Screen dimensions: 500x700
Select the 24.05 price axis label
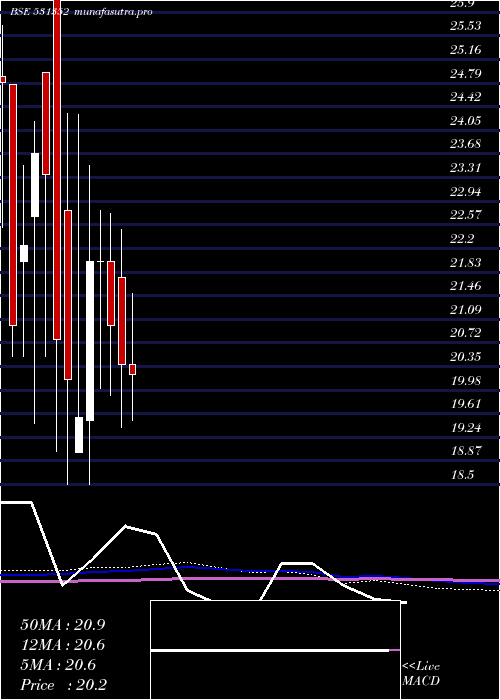[x=465, y=120]
